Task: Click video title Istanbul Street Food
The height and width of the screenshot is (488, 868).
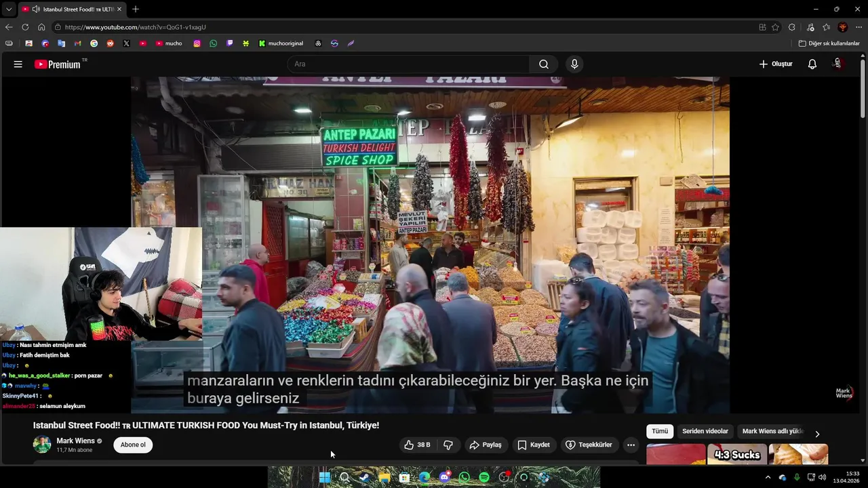Action: [206, 426]
